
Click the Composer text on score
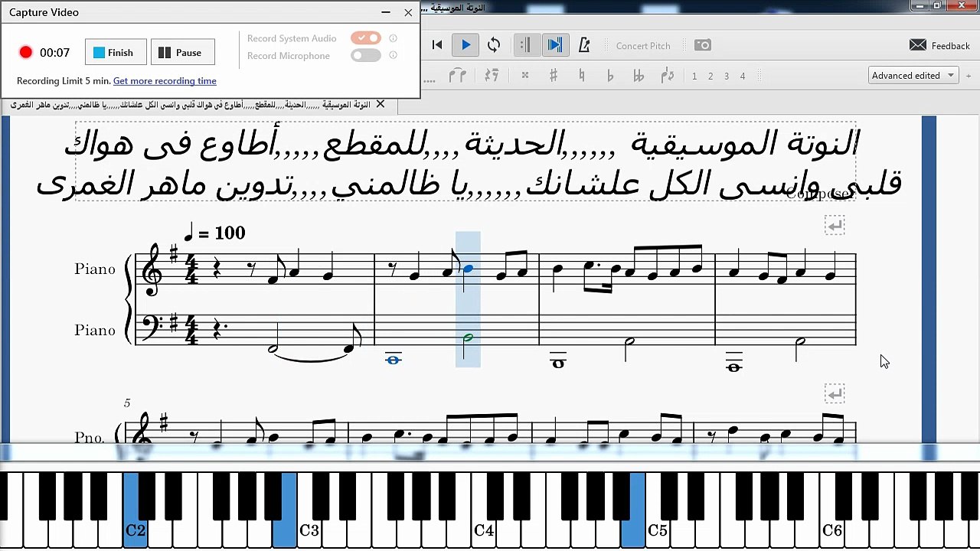pos(820,194)
